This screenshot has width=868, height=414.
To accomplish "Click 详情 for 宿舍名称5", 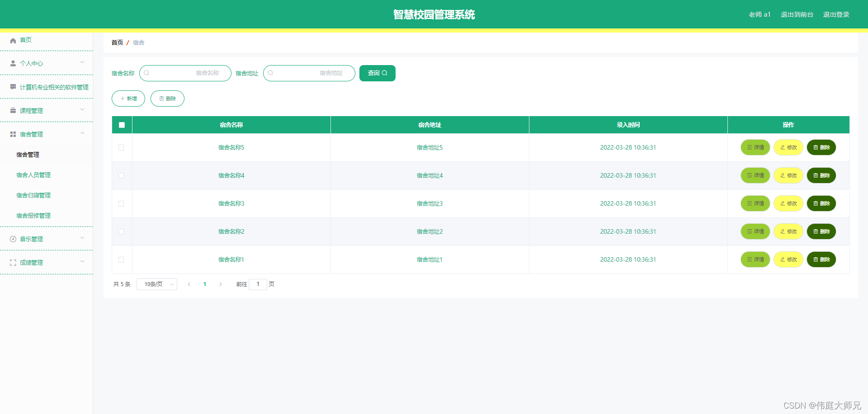I will click(x=755, y=147).
